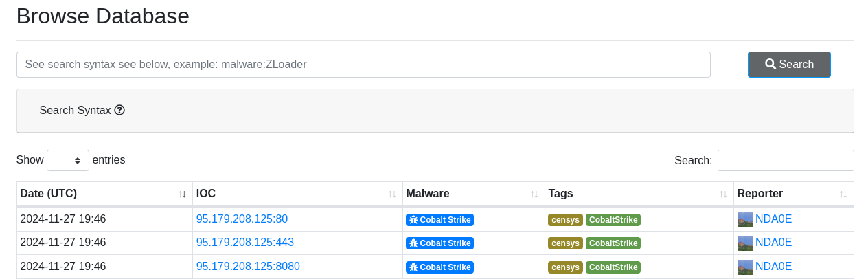Sort table by IOC column arrows
The height and width of the screenshot is (279, 868).
(392, 194)
